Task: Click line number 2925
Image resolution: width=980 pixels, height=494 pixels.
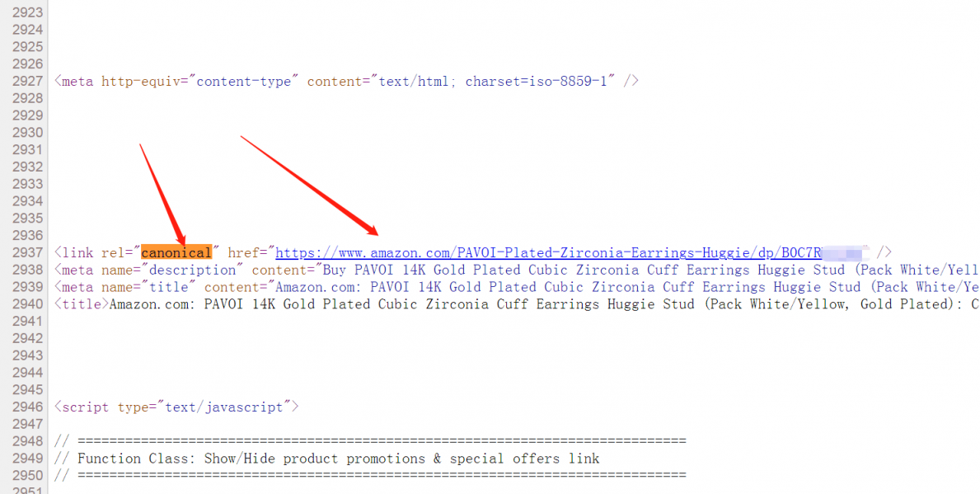Action: click(27, 47)
